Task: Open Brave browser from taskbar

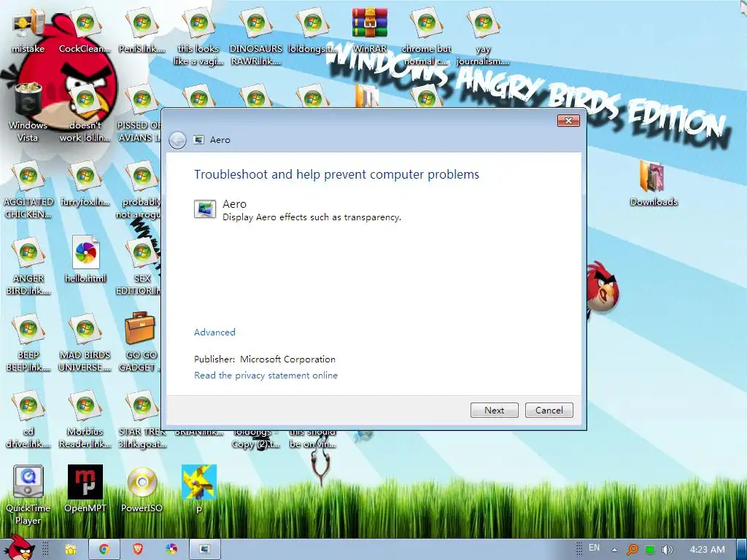Action: coord(138,550)
